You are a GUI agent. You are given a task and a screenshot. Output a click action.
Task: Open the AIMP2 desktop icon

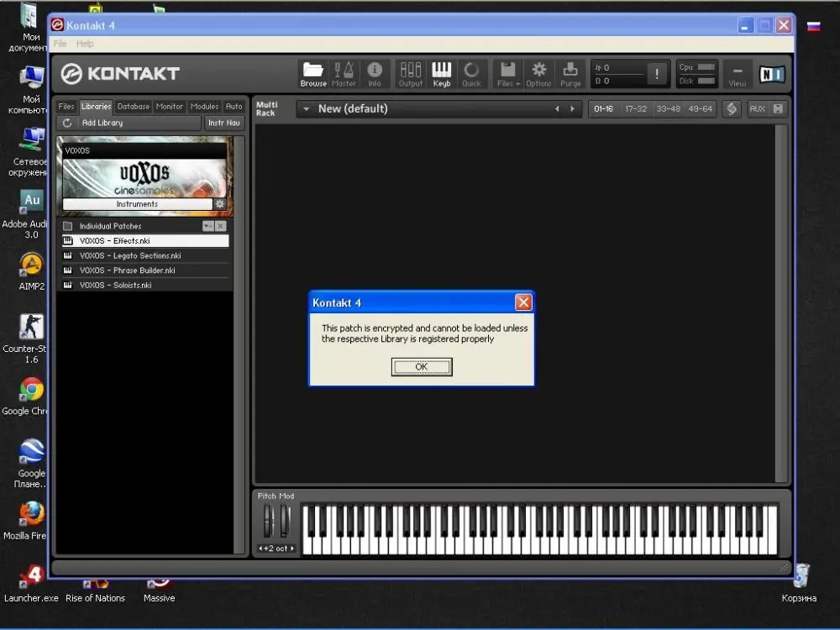(x=32, y=270)
